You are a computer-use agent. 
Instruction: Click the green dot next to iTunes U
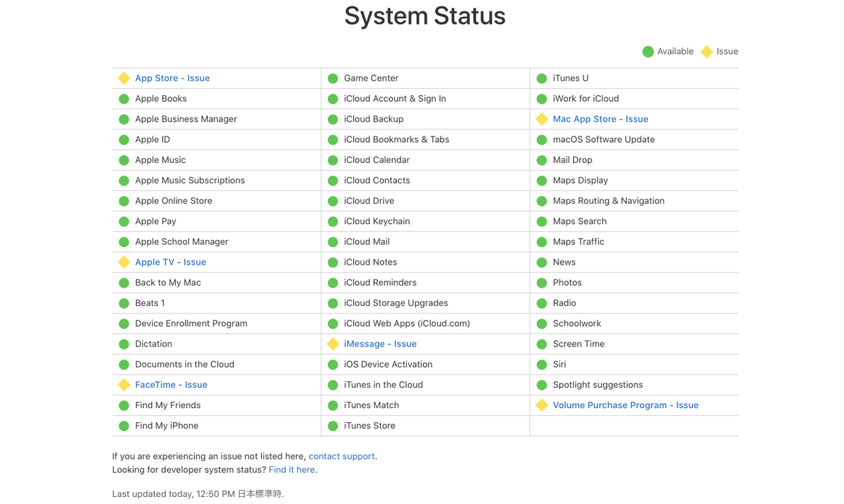pyautogui.click(x=541, y=78)
